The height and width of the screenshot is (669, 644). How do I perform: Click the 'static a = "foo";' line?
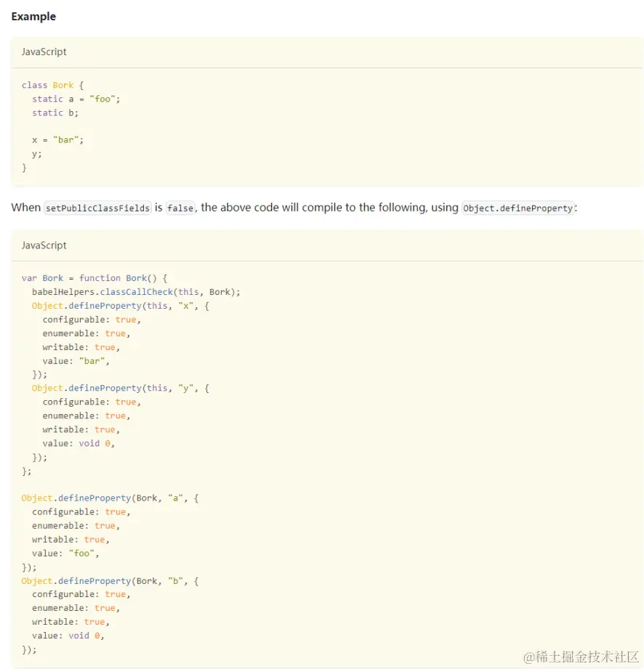76,99
